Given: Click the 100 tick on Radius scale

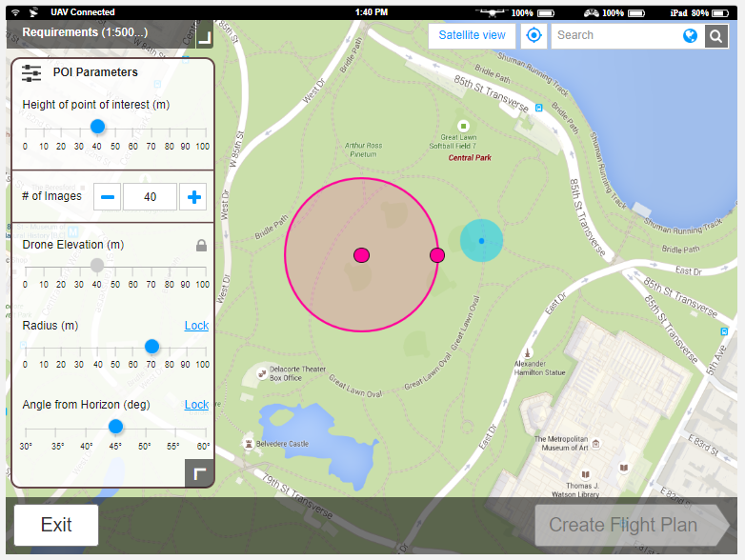Looking at the screenshot, I should click(x=202, y=365).
